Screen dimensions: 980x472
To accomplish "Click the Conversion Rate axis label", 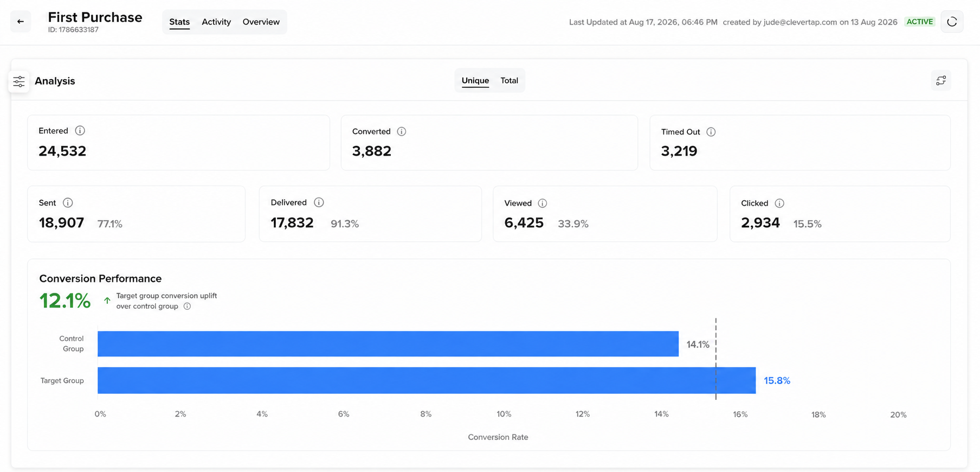I will [x=498, y=437].
